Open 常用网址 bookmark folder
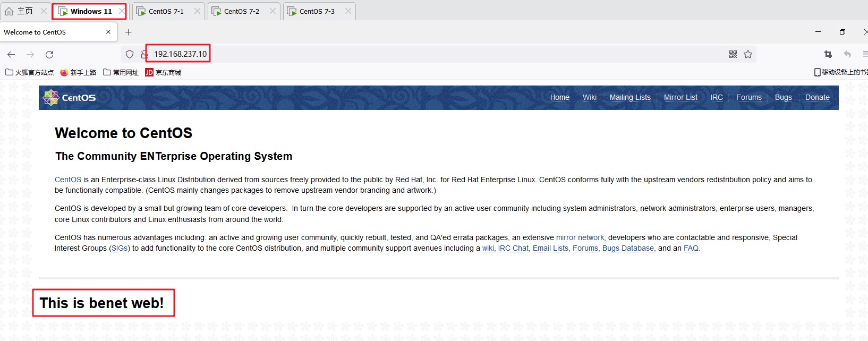The width and height of the screenshot is (868, 341). (x=121, y=72)
